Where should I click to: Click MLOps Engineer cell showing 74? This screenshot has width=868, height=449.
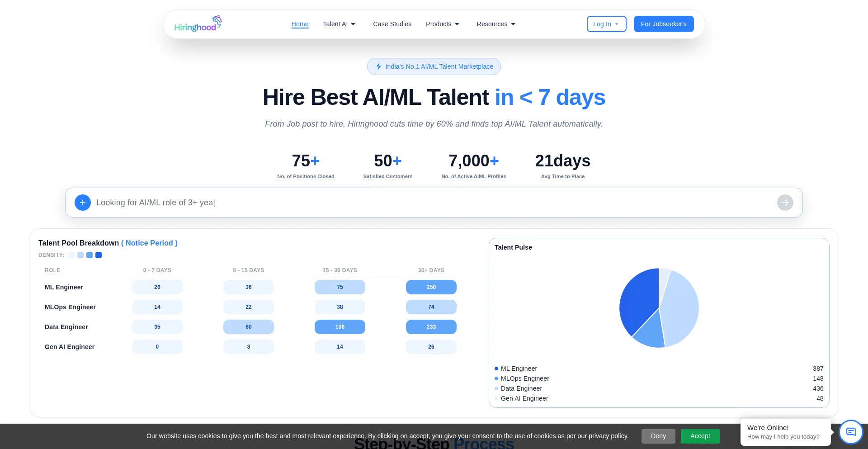pos(431,307)
